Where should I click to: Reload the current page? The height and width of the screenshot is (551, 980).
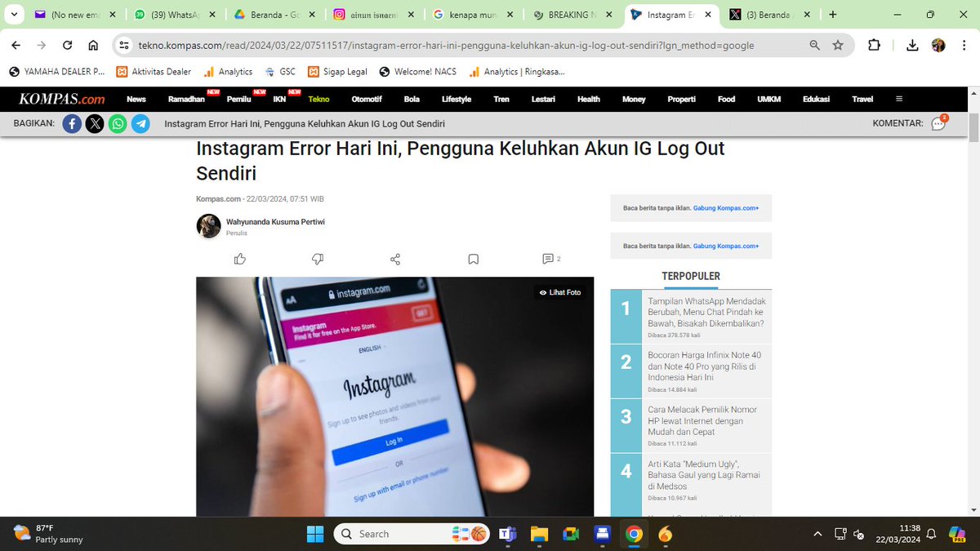coord(68,46)
